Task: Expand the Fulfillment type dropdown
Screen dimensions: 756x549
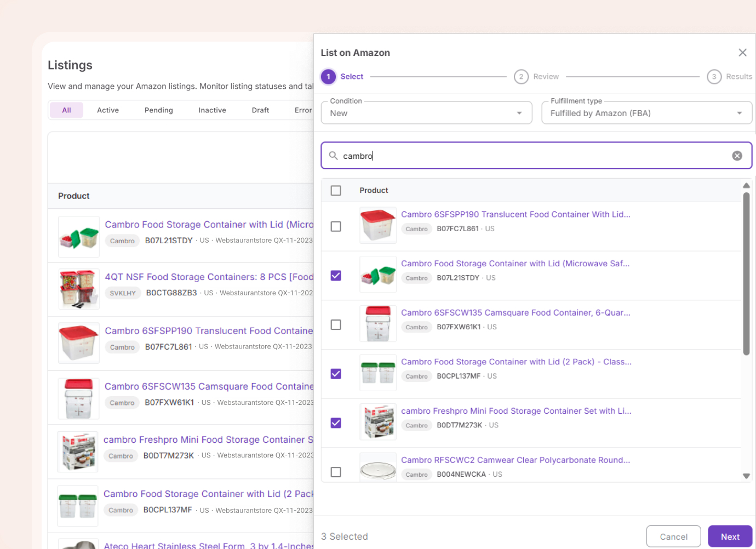Action: (646, 113)
